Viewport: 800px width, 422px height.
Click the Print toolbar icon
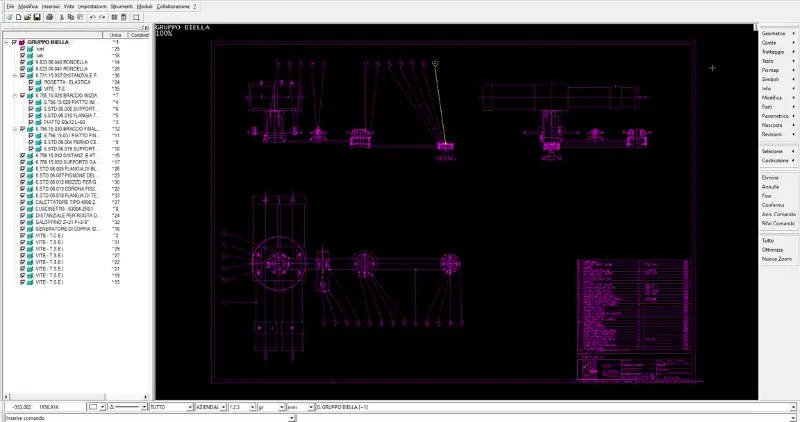tap(50, 17)
